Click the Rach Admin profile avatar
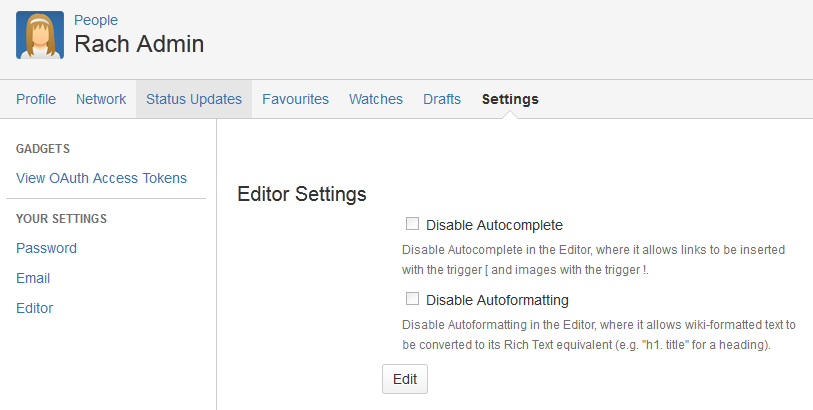Viewport: 813px width, 410px height. tap(40, 35)
